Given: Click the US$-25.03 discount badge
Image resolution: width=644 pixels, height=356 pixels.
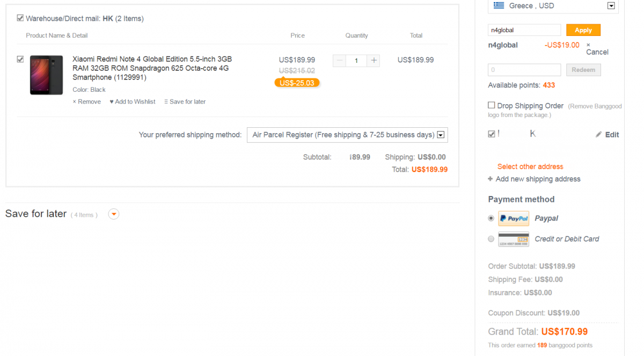Looking at the screenshot, I should 297,83.
